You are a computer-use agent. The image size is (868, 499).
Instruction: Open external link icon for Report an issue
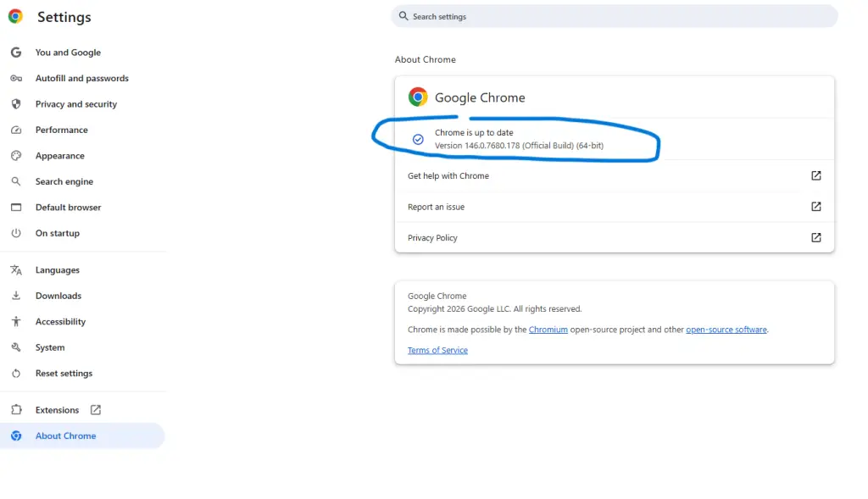pyautogui.click(x=816, y=207)
